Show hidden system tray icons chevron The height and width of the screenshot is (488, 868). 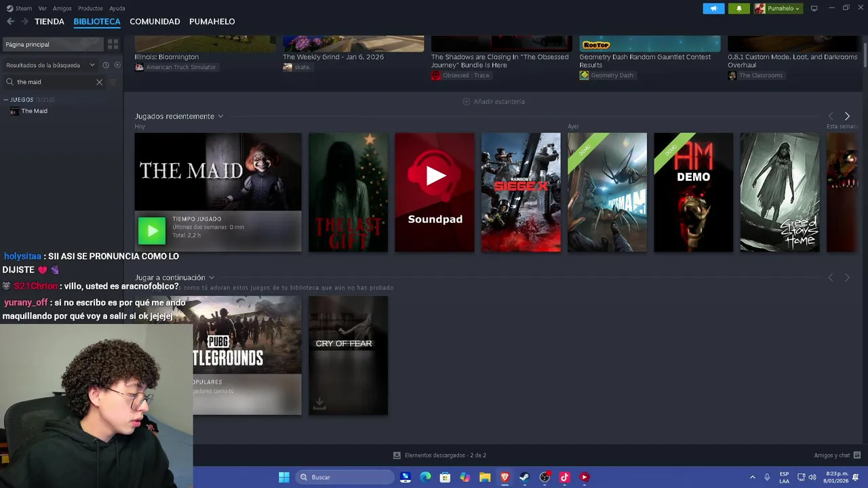click(x=752, y=477)
